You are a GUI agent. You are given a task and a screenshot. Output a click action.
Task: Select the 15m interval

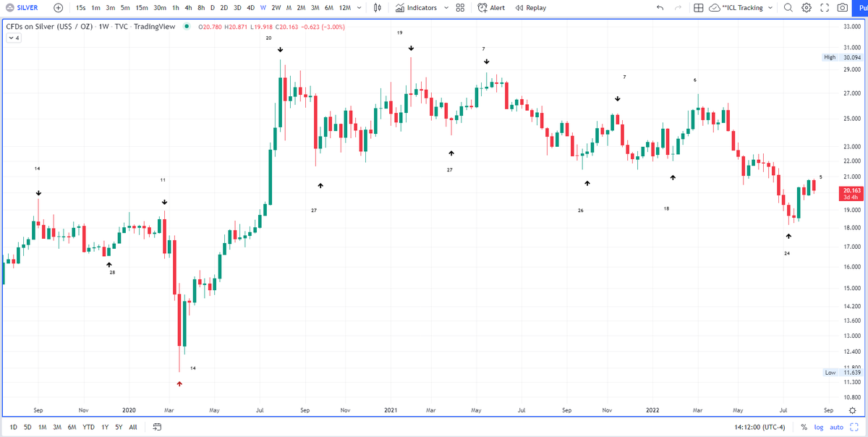[x=142, y=8]
